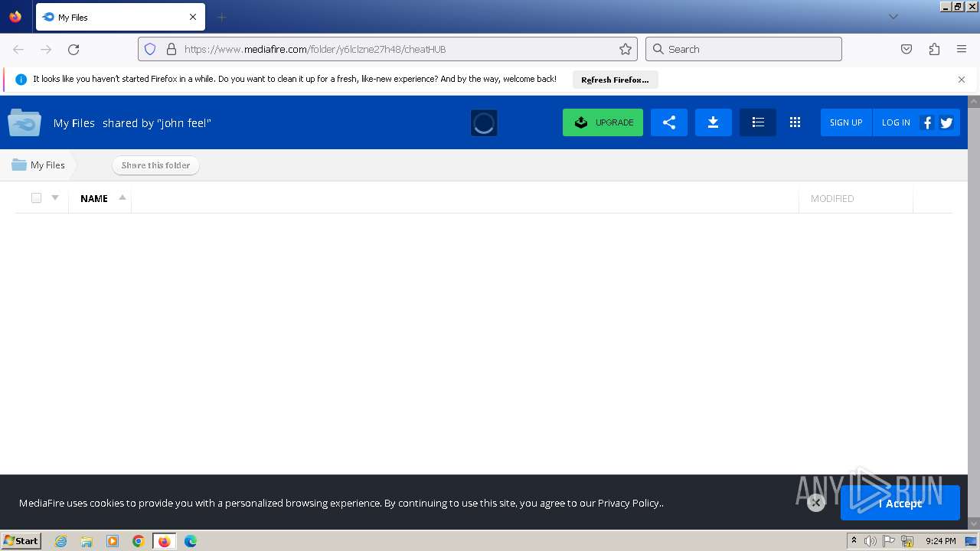Open Save to Pocket icon
The width and height of the screenshot is (980, 551).
coord(906,49)
